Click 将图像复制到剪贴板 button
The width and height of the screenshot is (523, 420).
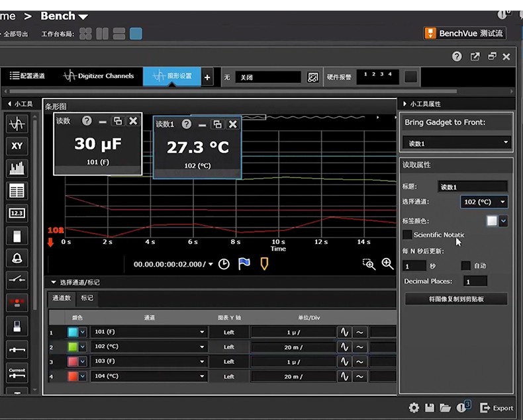tap(456, 299)
